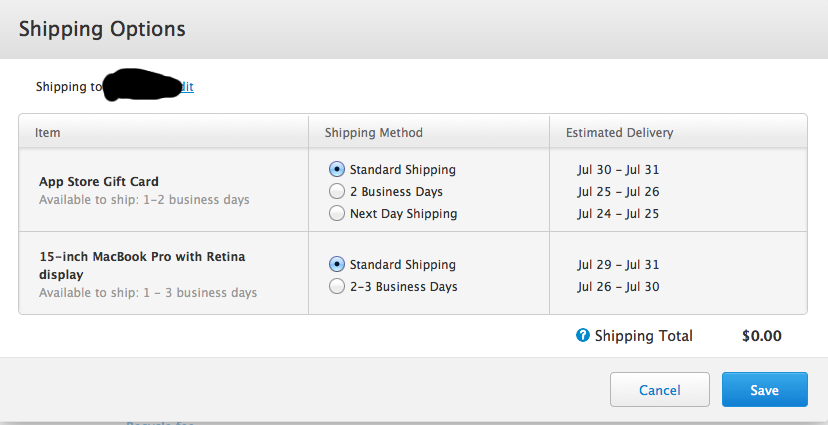Click the Shipping Method column header
This screenshot has width=828, height=425.
373,133
